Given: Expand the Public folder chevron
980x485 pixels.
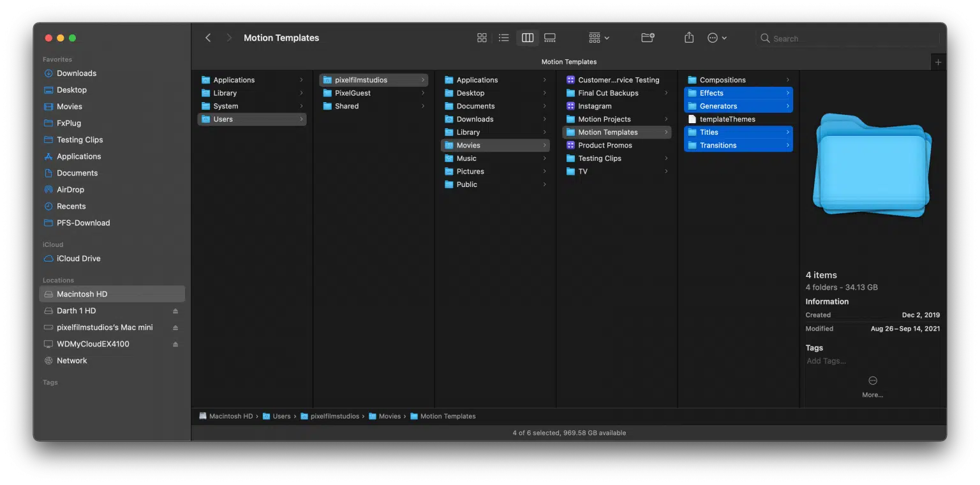Looking at the screenshot, I should click(x=544, y=184).
